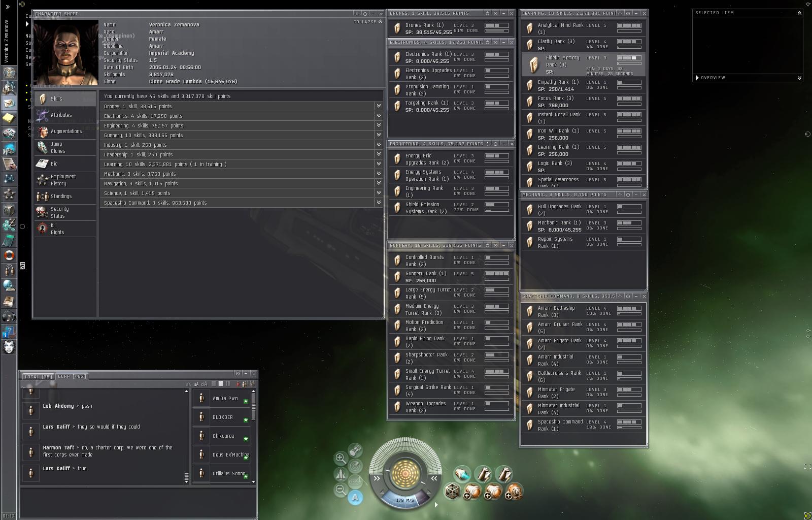Viewport: 812px width, 520px height.
Task: Switch to the Local [35] chat tab
Action: pyautogui.click(x=38, y=376)
